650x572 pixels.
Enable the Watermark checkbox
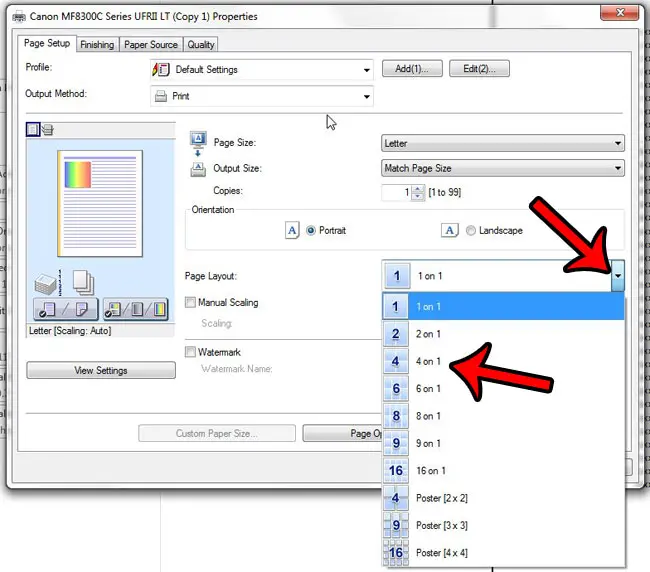tap(190, 352)
